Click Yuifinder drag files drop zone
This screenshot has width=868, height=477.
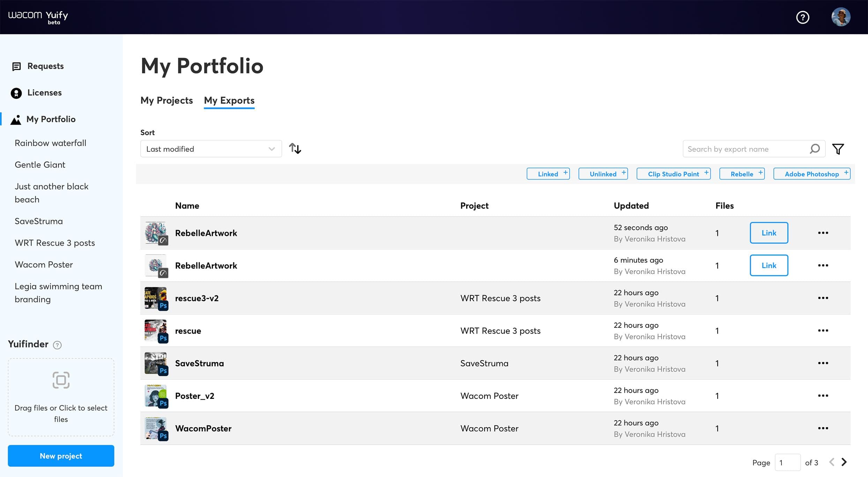point(61,397)
